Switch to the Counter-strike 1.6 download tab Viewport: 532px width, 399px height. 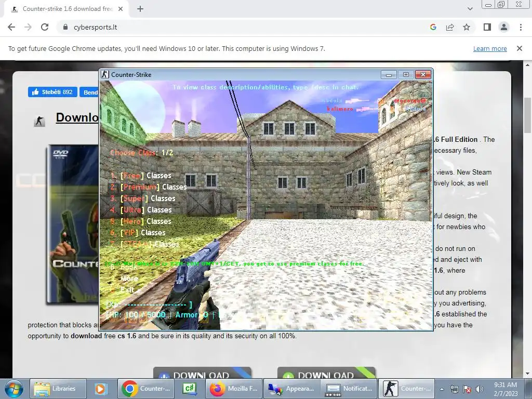coord(67,9)
